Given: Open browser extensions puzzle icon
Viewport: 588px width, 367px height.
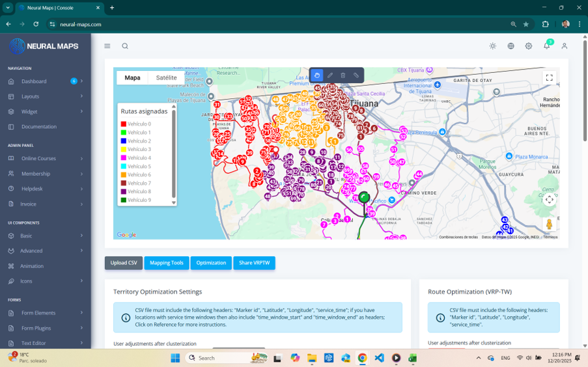Looking at the screenshot, I should 545,24.
